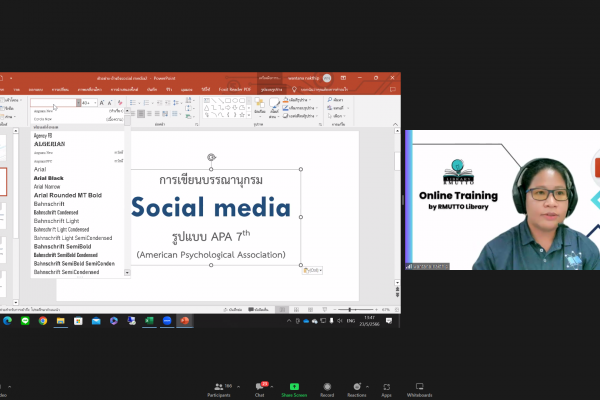Click the Quick Styles icon
Viewport: 600px width, 400px height.
[x=274, y=107]
